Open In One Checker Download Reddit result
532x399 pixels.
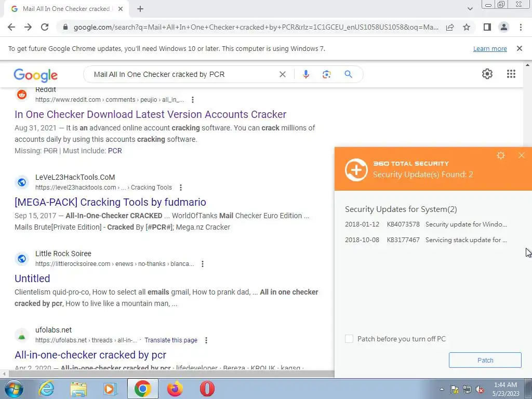click(150, 114)
